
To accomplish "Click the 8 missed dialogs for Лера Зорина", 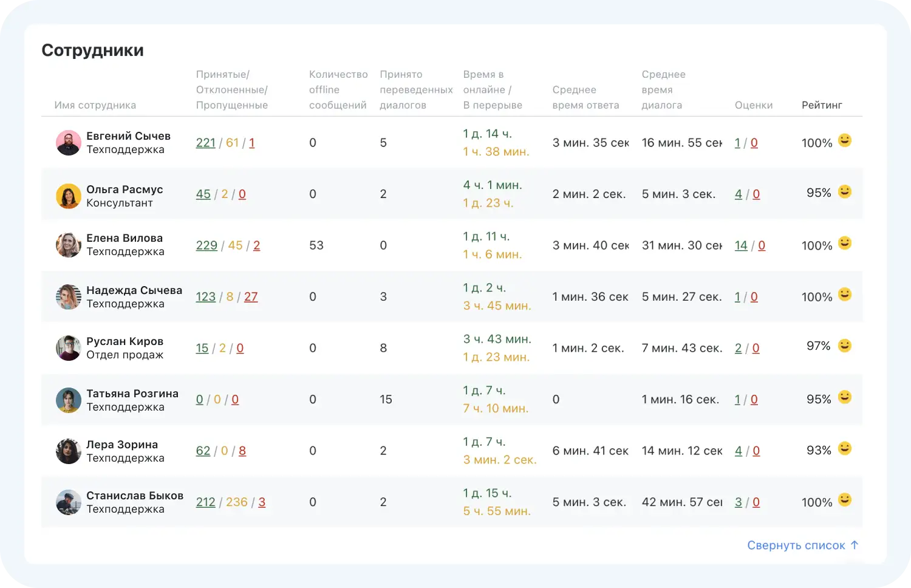I will (x=242, y=451).
